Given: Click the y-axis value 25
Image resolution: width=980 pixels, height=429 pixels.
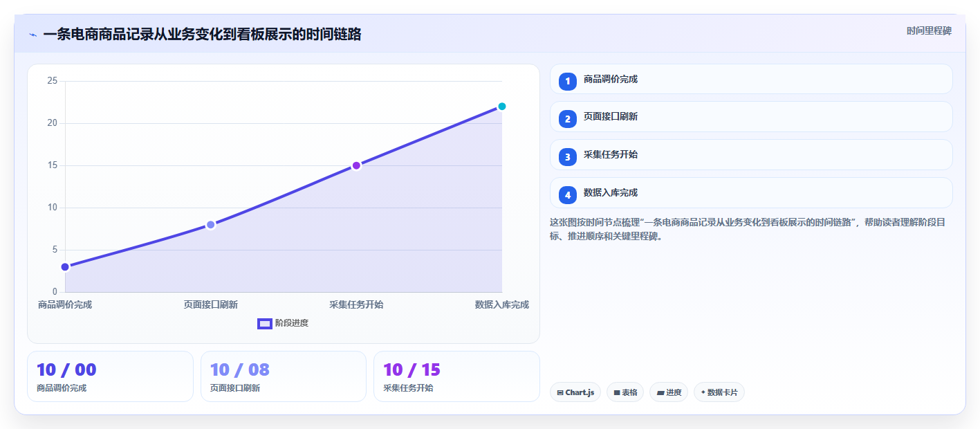Looking at the screenshot, I should point(52,81).
